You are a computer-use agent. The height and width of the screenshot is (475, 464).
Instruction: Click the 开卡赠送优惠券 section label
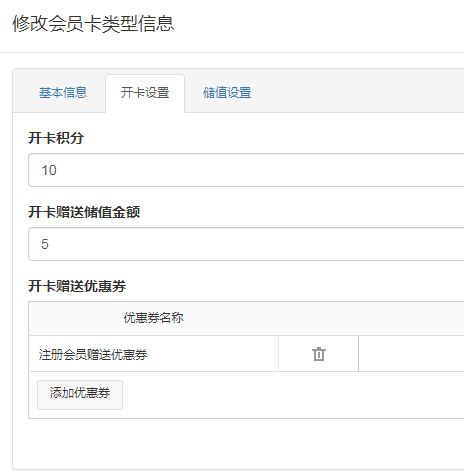77,286
